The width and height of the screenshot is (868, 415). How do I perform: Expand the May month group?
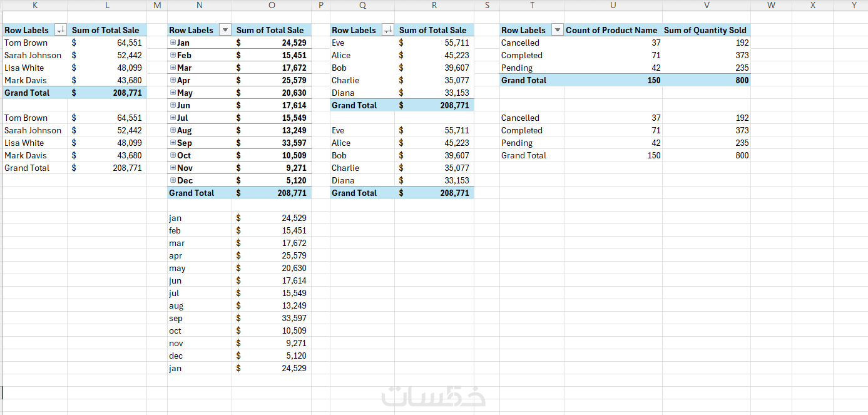pos(173,93)
